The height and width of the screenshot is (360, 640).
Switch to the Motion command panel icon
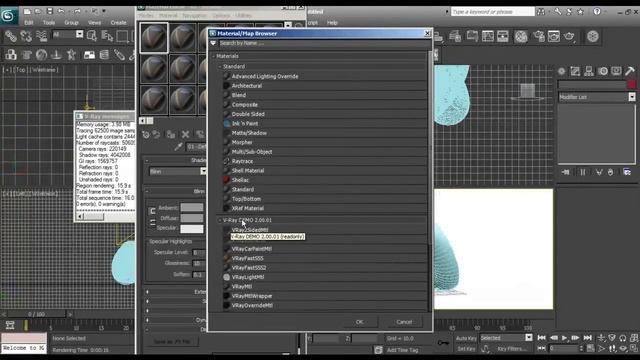(x=603, y=71)
